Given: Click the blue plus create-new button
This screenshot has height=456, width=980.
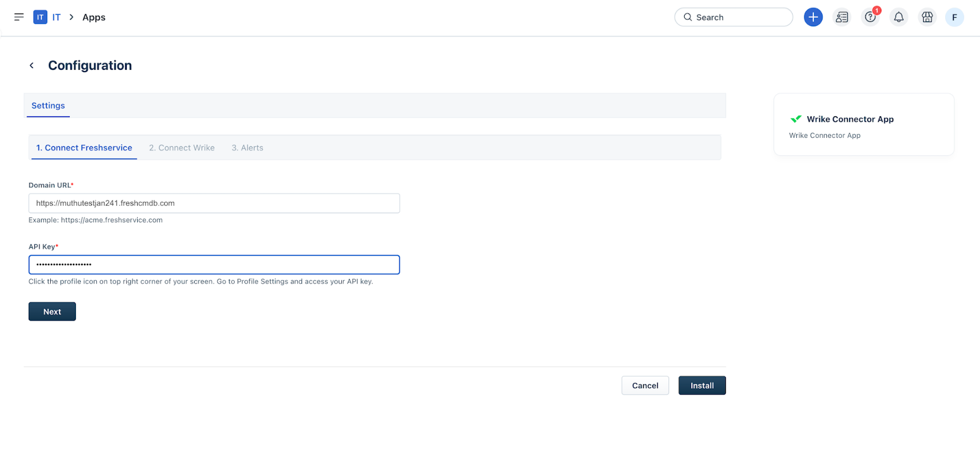Looking at the screenshot, I should point(813,17).
